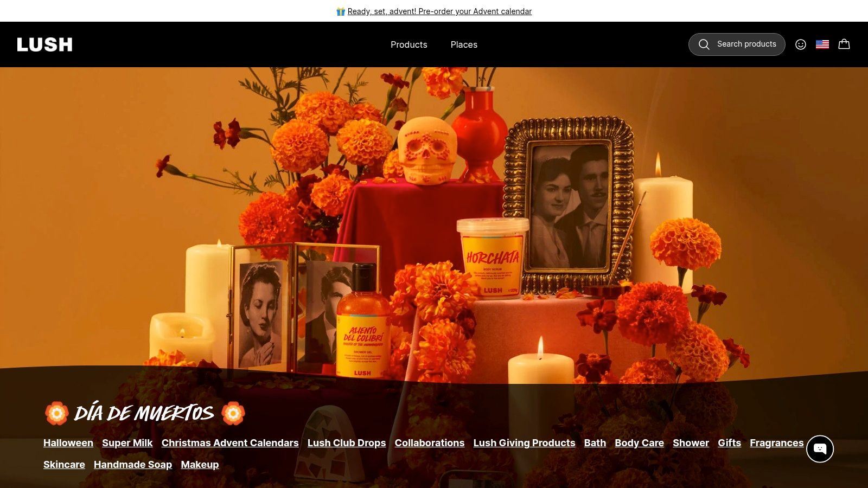Click the Día de Muertos heading
Screen dimensions: 868x488
(x=144, y=413)
